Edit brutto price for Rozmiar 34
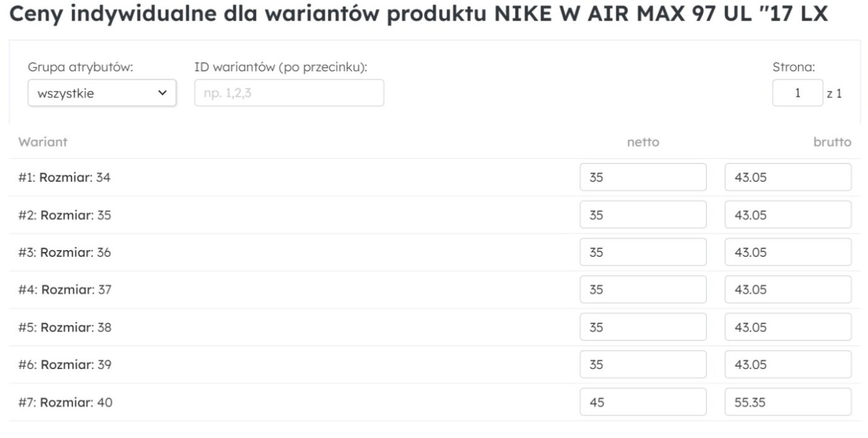 click(x=787, y=177)
